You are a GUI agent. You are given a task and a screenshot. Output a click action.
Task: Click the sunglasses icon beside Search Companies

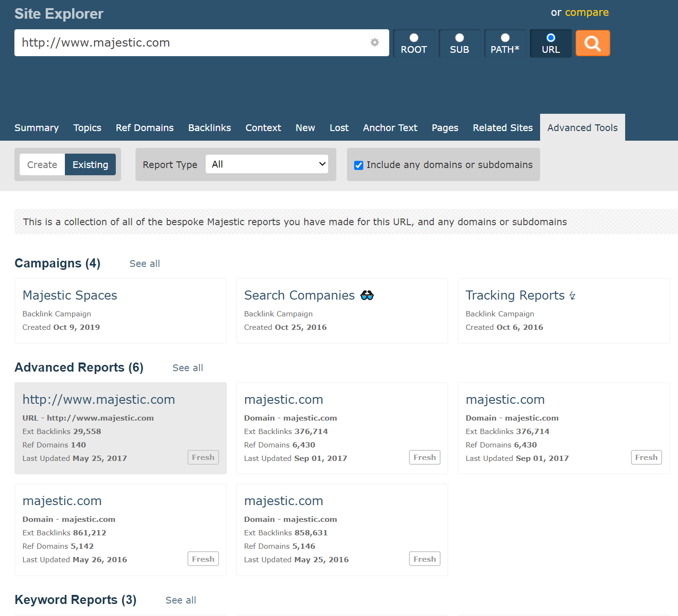(367, 295)
